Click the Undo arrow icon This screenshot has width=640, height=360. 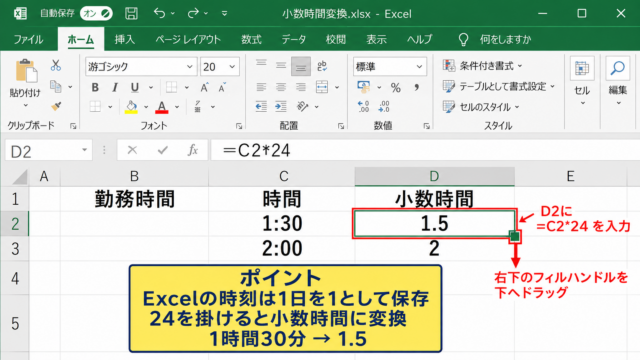click(160, 13)
